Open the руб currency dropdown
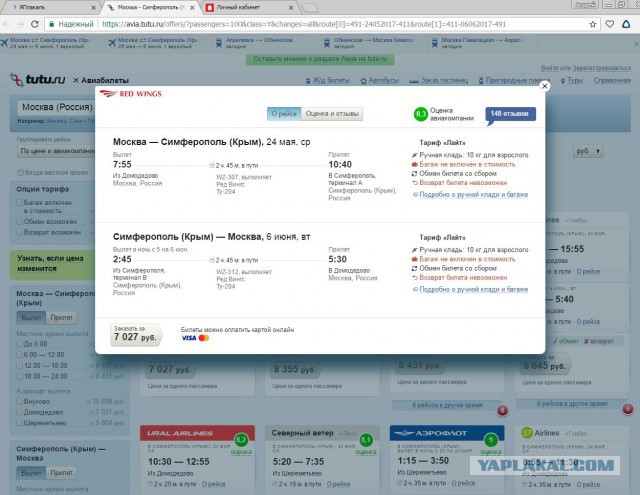The image size is (640, 495). [588, 151]
